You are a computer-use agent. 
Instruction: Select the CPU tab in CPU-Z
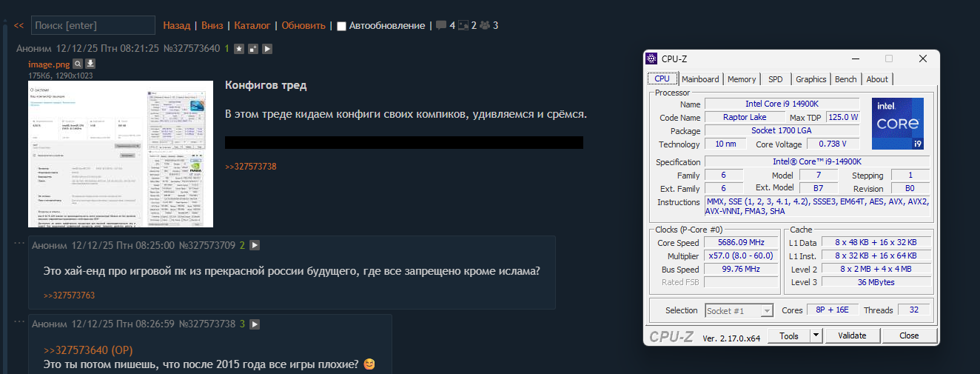[x=662, y=79]
